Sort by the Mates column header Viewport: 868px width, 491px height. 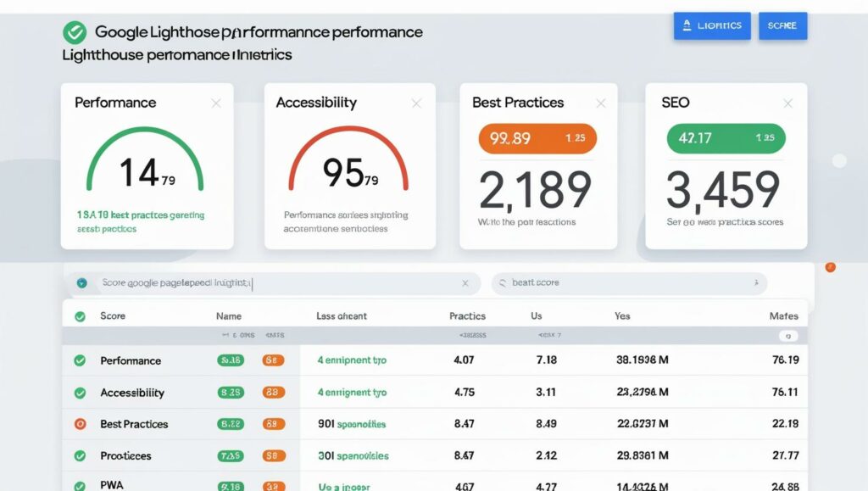click(x=784, y=316)
